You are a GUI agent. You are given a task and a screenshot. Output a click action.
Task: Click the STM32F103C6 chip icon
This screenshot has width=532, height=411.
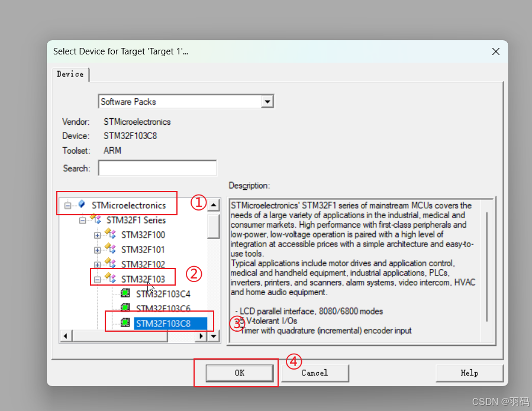(x=125, y=308)
